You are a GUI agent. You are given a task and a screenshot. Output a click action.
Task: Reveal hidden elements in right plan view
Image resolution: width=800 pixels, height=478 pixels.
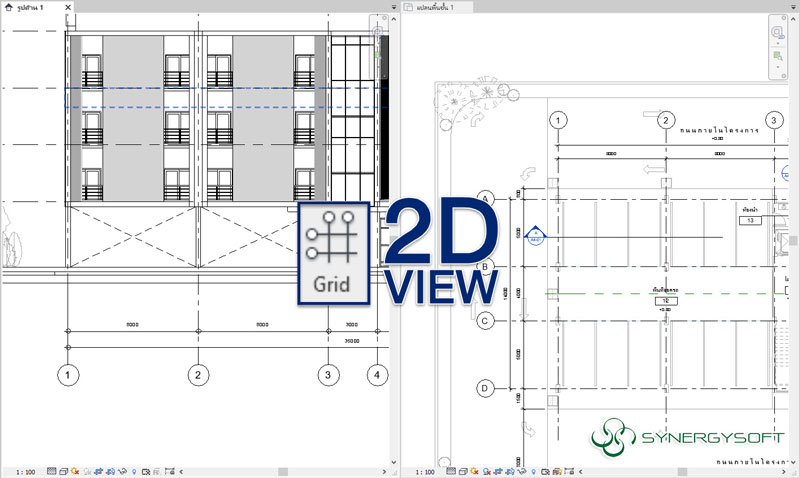(x=534, y=471)
